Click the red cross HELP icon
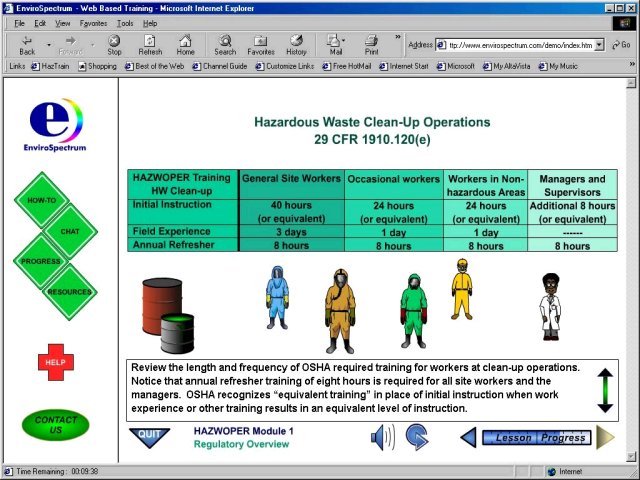This screenshot has width=640, height=480. [x=56, y=362]
